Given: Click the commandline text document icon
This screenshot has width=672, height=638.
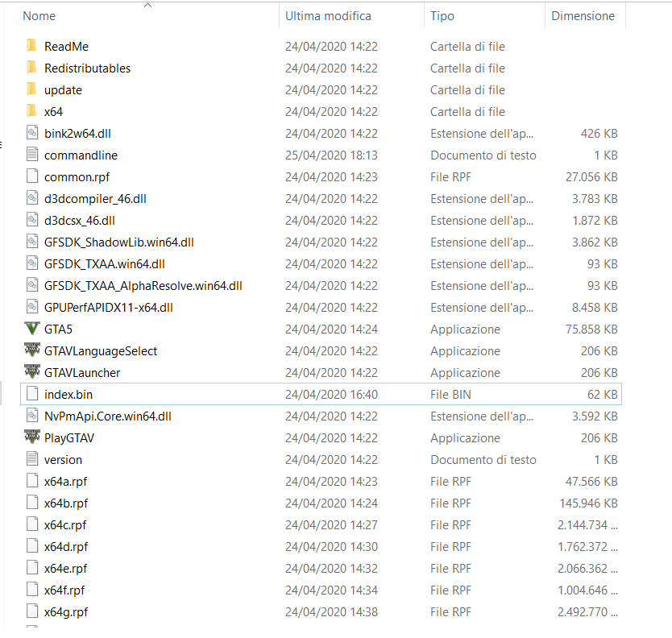Looking at the screenshot, I should click(x=32, y=155).
